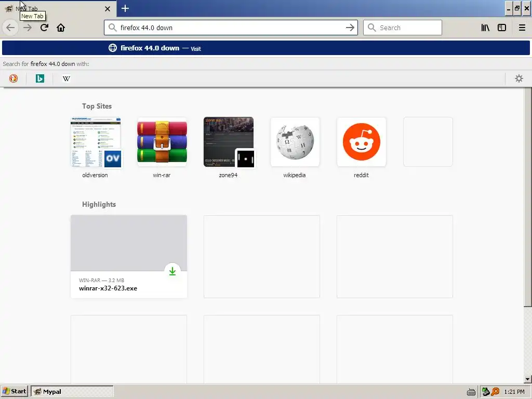Screen dimensions: 532x399
Task: Open a new tab with plus button
Action: tap(125, 8)
